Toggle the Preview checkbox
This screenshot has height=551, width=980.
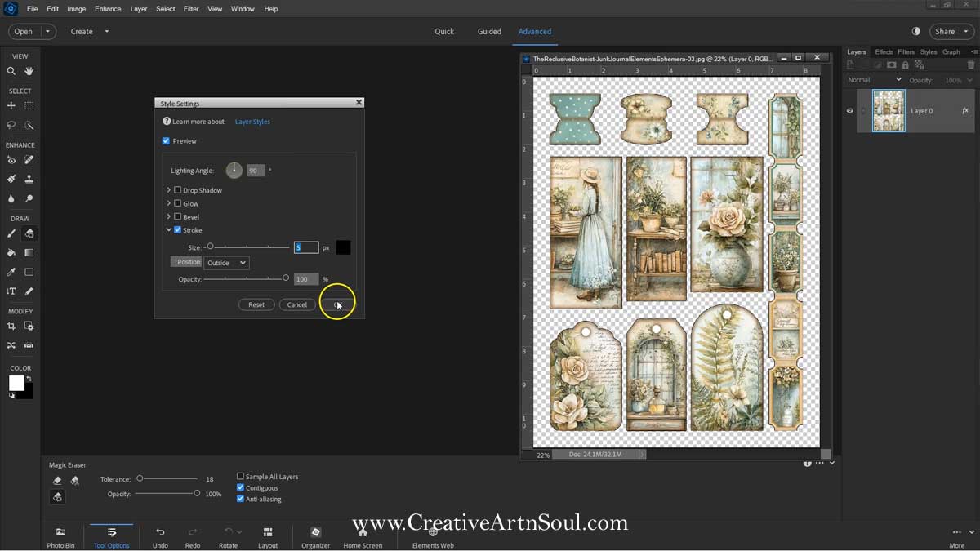click(x=167, y=141)
